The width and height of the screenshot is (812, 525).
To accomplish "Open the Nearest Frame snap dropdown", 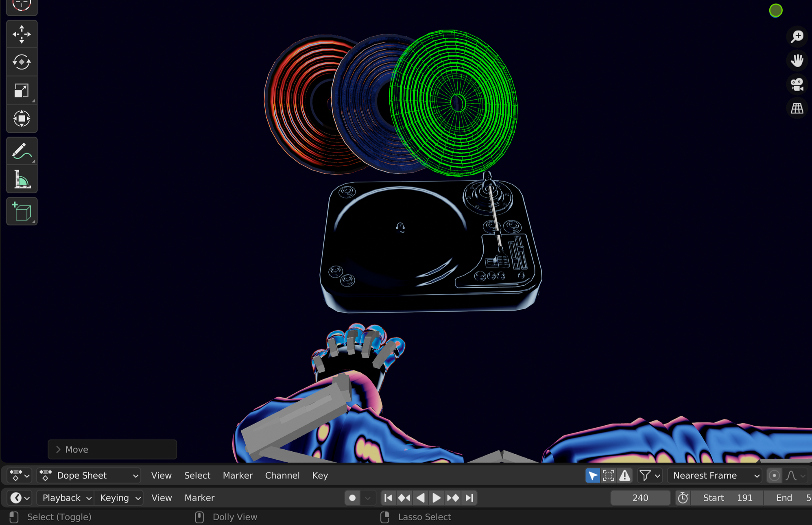I will (715, 475).
